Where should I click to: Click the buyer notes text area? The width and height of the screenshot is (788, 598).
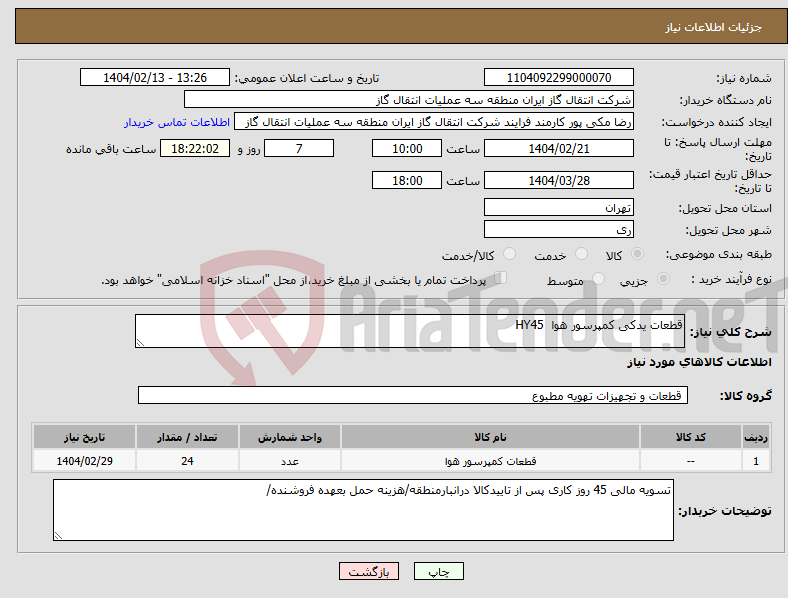[363, 510]
